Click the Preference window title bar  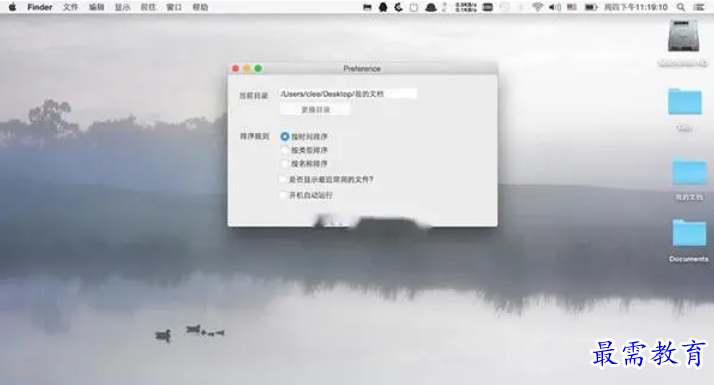[362, 68]
